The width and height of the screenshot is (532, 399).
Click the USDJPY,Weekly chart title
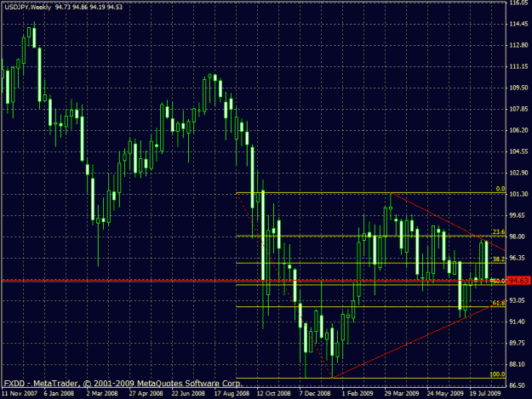pos(28,7)
